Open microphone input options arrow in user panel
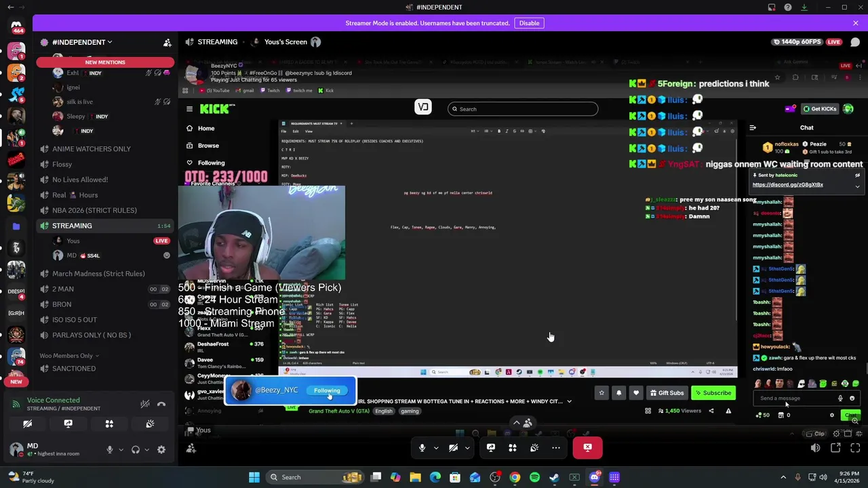This screenshot has height=488, width=868. coord(121,449)
